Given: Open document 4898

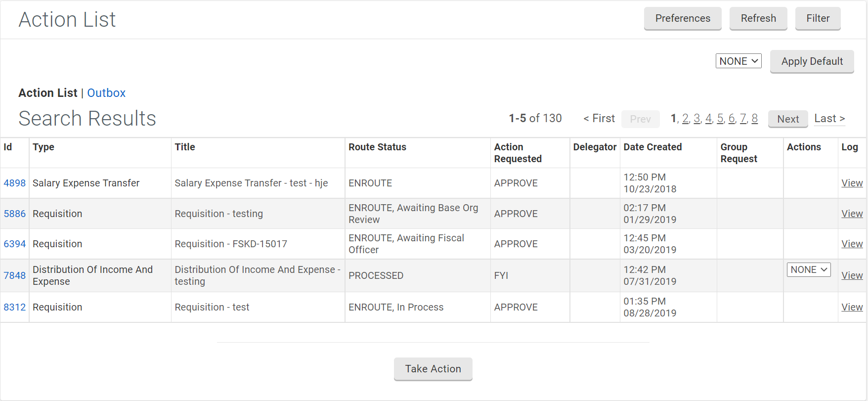Looking at the screenshot, I should pos(14,183).
